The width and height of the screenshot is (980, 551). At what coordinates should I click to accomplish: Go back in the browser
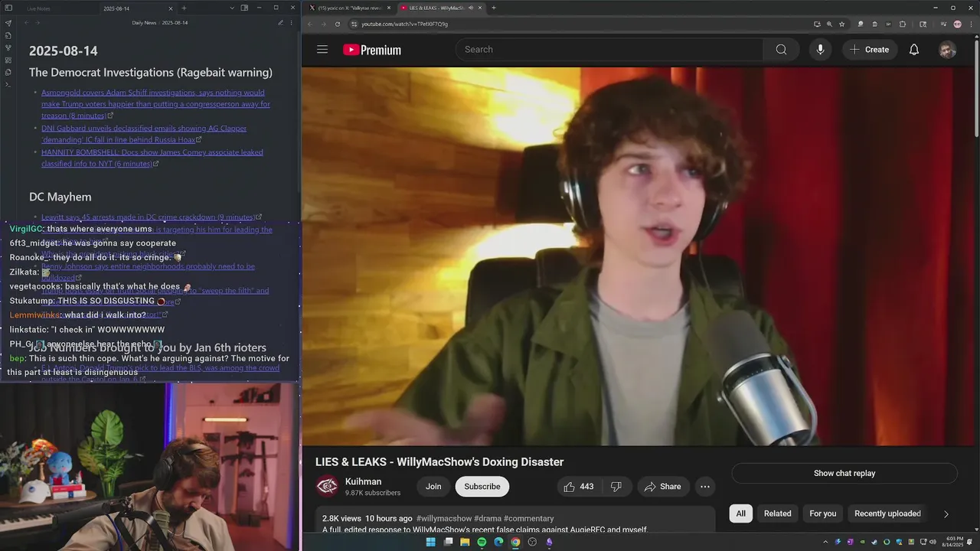click(310, 24)
